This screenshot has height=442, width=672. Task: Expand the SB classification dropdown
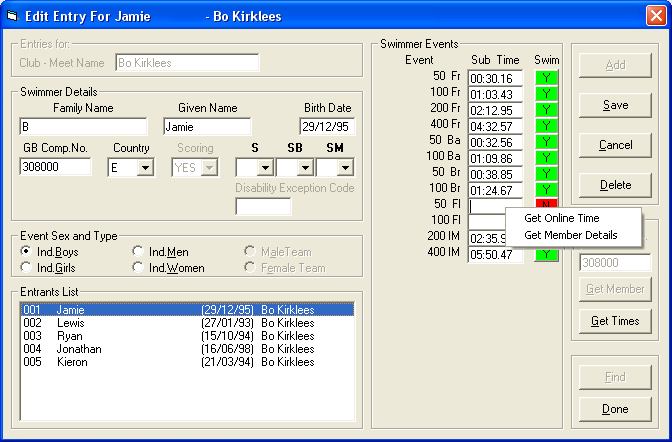coord(304,168)
